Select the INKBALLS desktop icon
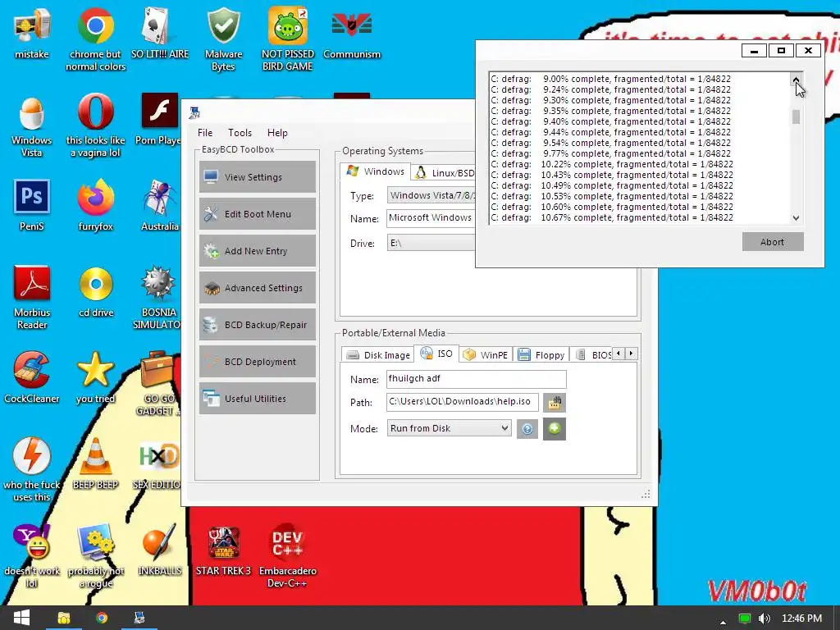The width and height of the screenshot is (840, 630). (160, 550)
